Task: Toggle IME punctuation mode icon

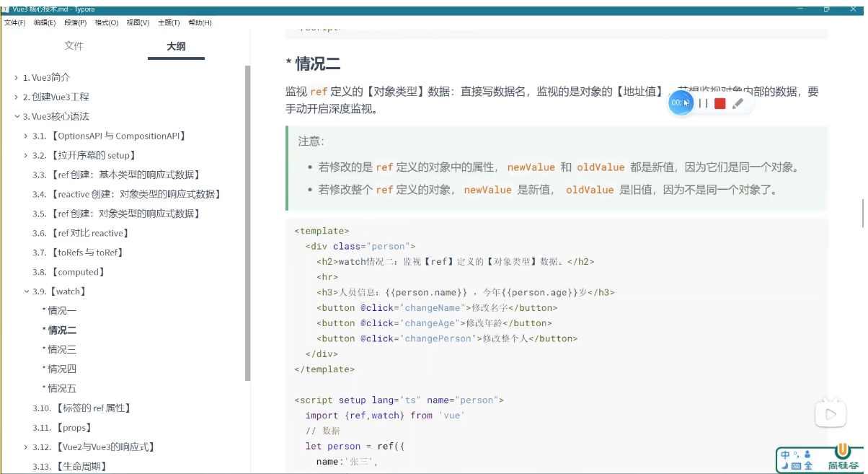Action: click(796, 454)
